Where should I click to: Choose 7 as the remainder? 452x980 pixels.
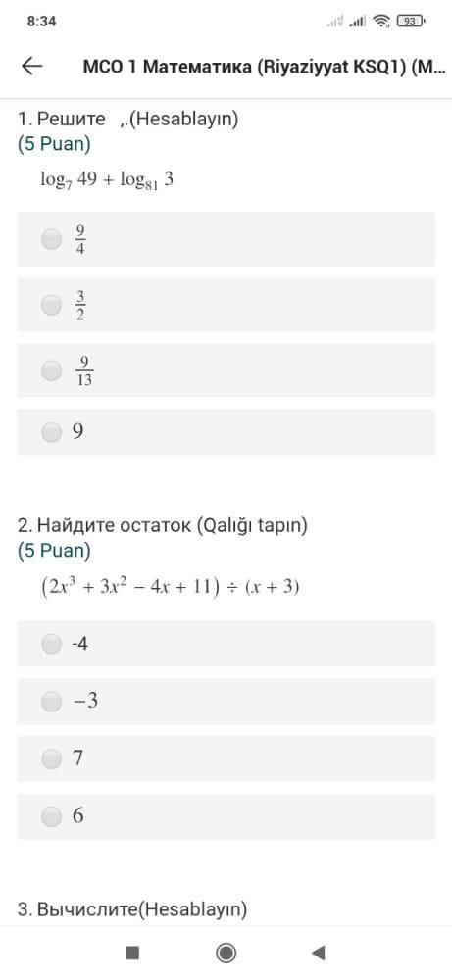point(226,759)
